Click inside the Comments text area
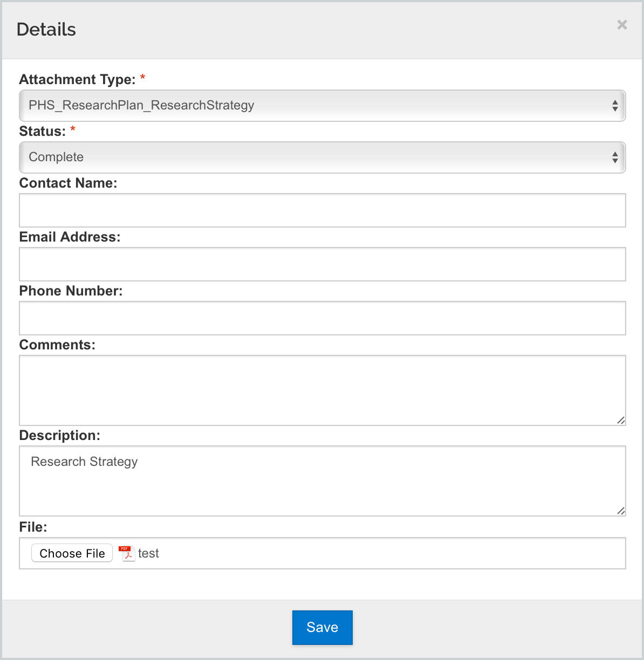644x660 pixels. (323, 390)
